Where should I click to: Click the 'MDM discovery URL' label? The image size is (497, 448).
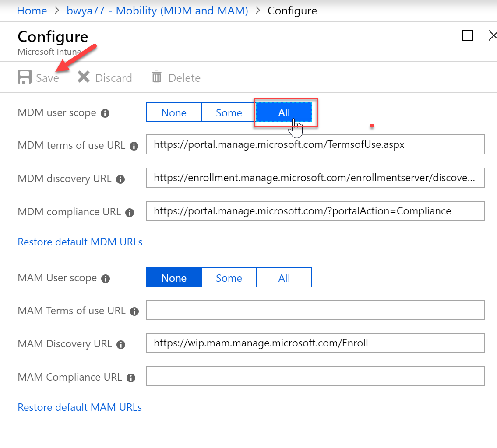[x=64, y=178]
